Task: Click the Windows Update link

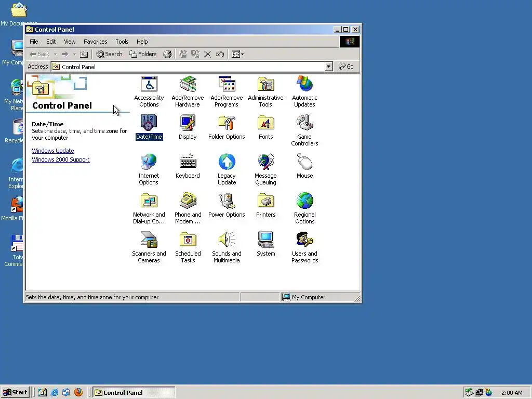Action: 53,151
